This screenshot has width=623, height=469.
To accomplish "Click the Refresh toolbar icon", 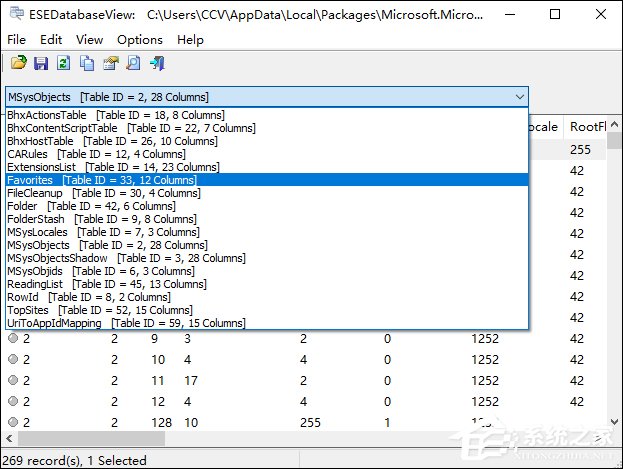I will click(x=64, y=63).
